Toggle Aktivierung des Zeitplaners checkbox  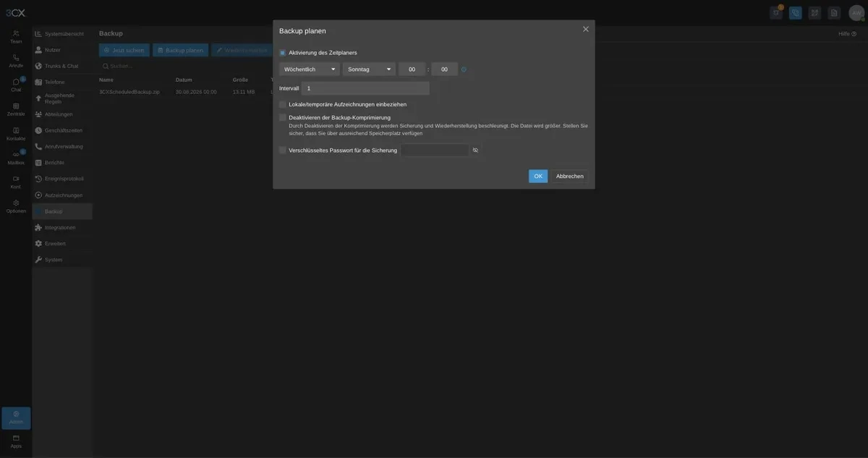pyautogui.click(x=283, y=53)
